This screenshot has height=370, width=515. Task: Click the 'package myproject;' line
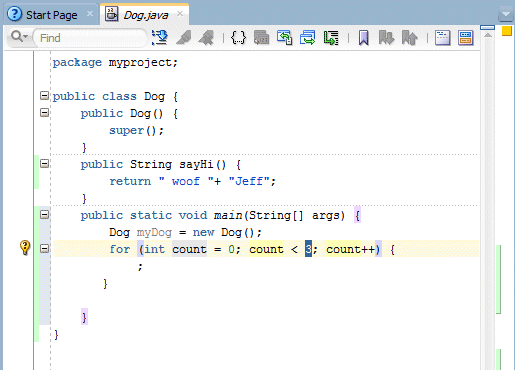coord(115,63)
